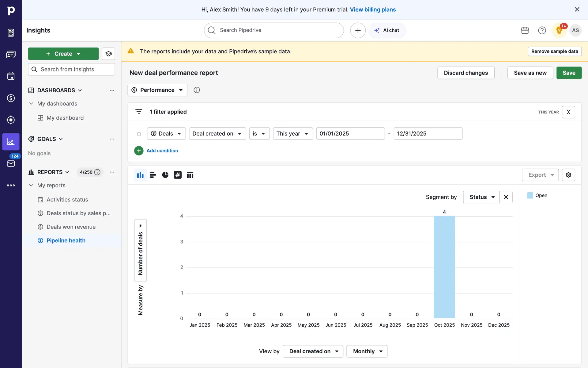Select the scorecard number chart icon

point(178,175)
